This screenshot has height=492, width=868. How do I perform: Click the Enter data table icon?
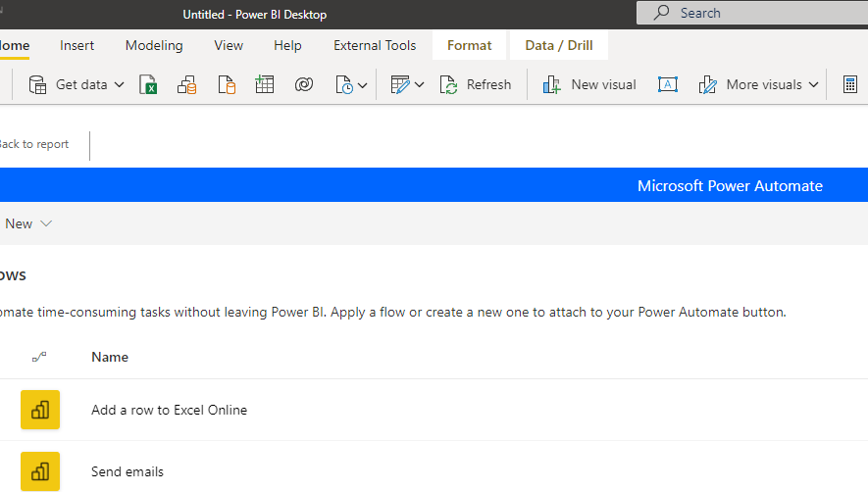pyautogui.click(x=265, y=84)
